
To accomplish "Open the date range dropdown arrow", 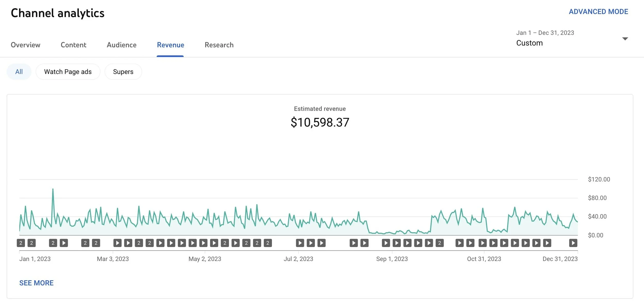I will pos(625,39).
